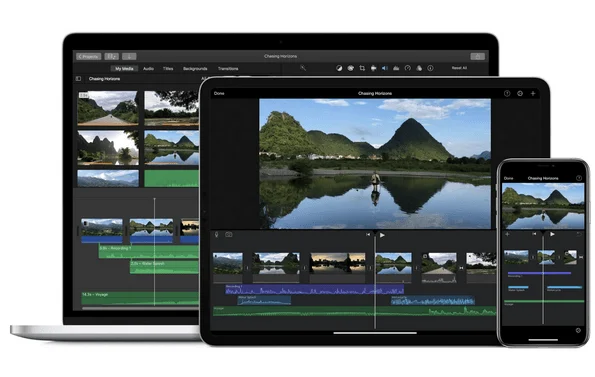The image size is (595, 377).
Task: Open the color balance tool on MacBook
Action: click(339, 68)
